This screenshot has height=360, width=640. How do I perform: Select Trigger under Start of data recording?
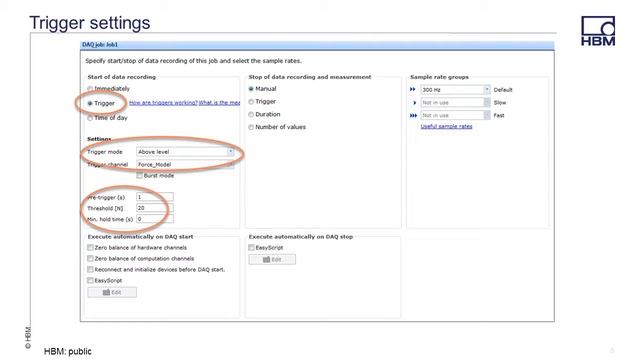pos(90,103)
